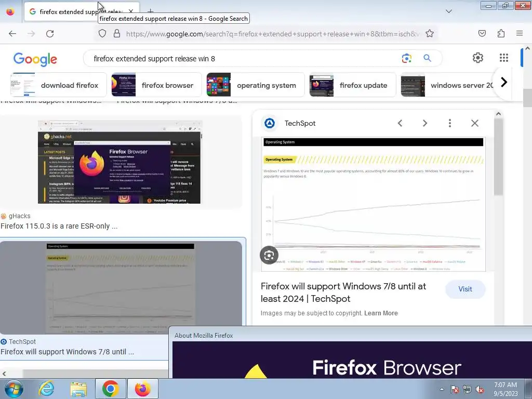Screen dimensions: 532x399
Task: Show hidden system tray icons
Action: click(442, 389)
